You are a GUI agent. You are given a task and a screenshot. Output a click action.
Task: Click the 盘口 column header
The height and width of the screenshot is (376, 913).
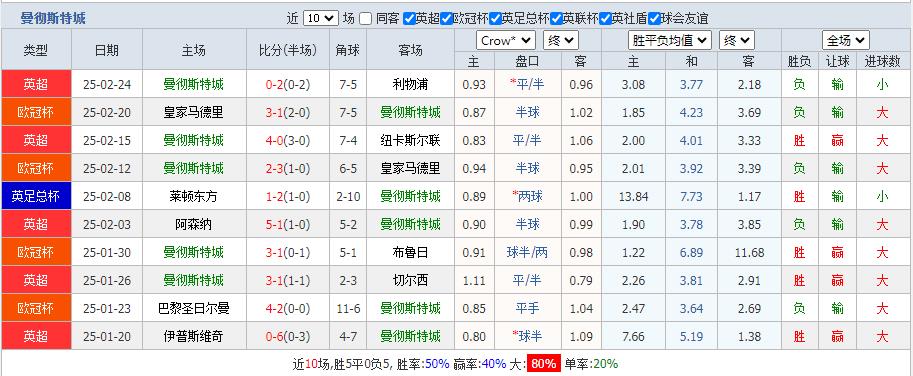528,62
